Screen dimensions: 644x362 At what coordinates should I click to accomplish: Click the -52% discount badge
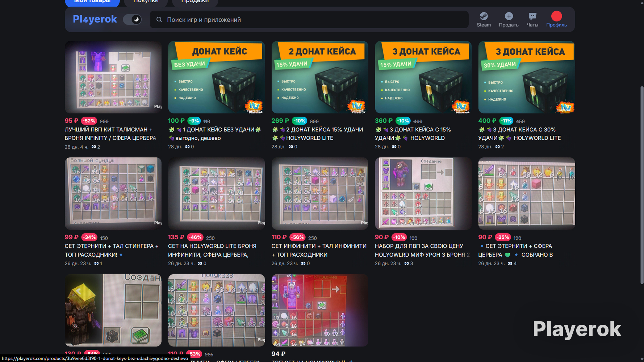point(89,121)
